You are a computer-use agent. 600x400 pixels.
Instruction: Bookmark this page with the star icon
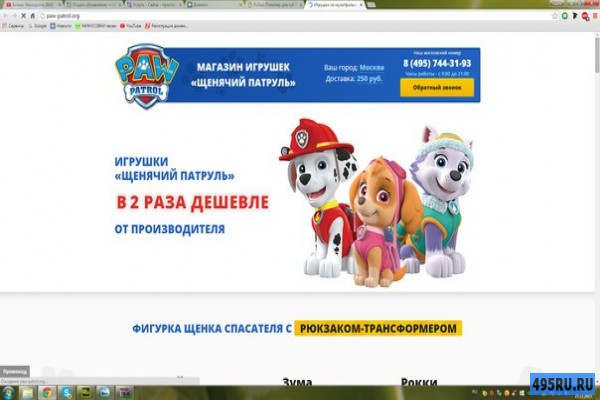click(x=554, y=16)
